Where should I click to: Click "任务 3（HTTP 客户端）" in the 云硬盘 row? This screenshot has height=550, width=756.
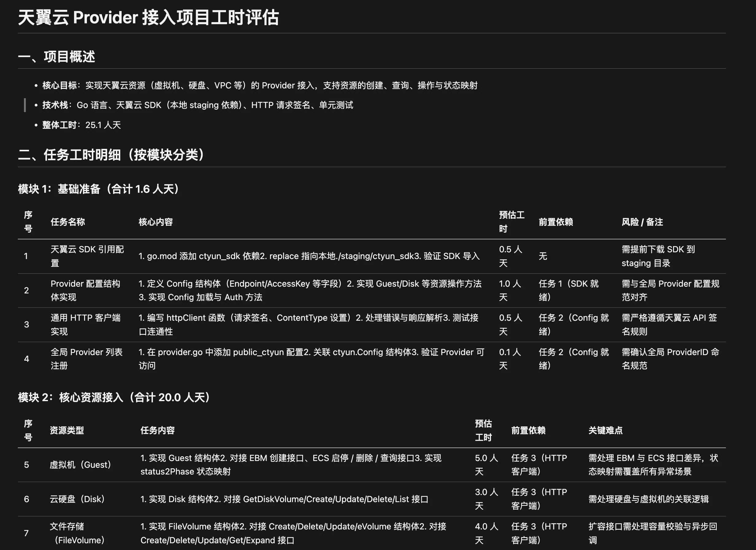[539, 499]
